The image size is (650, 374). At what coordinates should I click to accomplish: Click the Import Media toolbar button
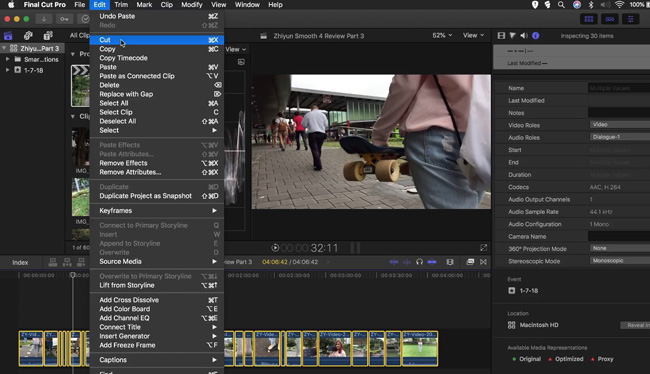(x=44, y=19)
